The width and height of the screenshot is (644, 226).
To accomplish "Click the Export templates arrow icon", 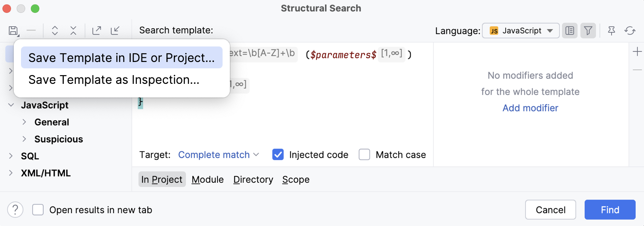I will 97,31.
